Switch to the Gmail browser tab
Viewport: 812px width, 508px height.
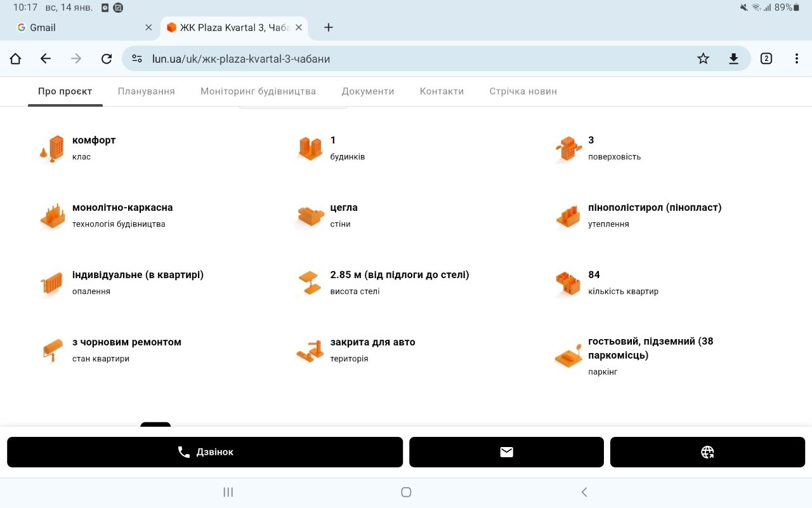(76, 27)
